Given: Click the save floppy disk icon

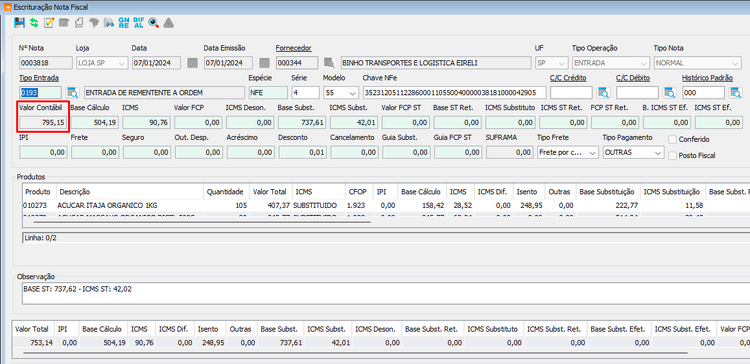Looking at the screenshot, I should point(19,22).
